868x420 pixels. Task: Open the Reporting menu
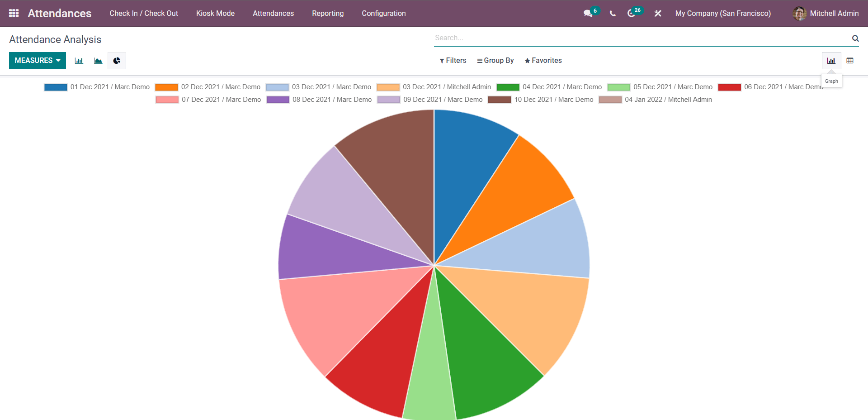tap(328, 14)
